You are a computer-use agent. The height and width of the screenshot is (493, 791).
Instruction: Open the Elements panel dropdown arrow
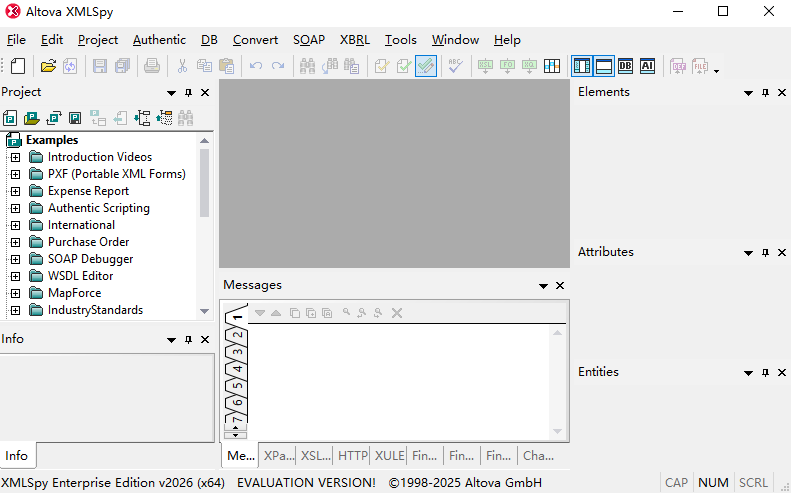(x=749, y=93)
